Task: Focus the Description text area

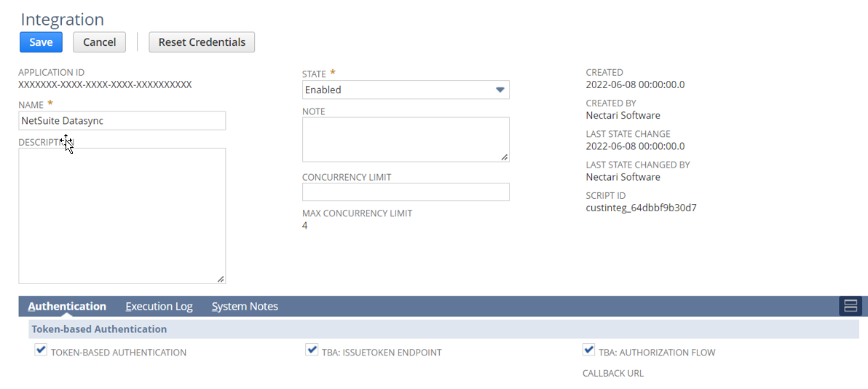Action: pyautogui.click(x=122, y=216)
